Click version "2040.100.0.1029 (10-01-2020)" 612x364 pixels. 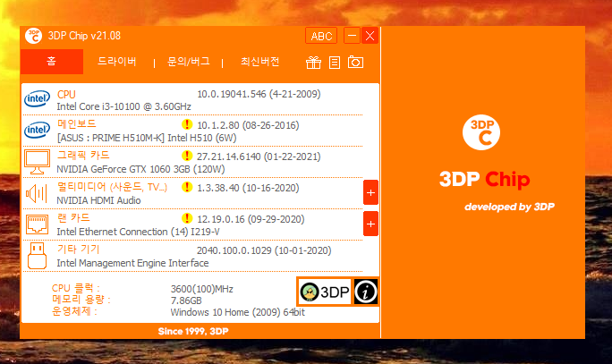coord(264,250)
